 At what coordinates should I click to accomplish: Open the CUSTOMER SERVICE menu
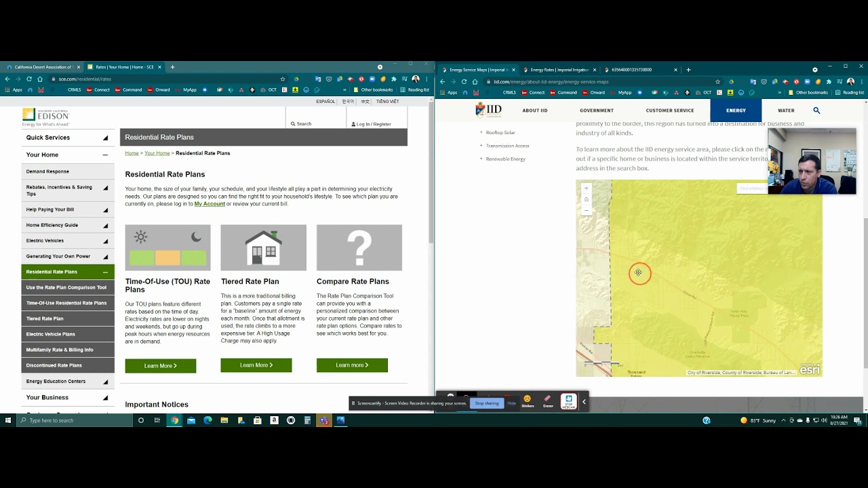(670, 110)
